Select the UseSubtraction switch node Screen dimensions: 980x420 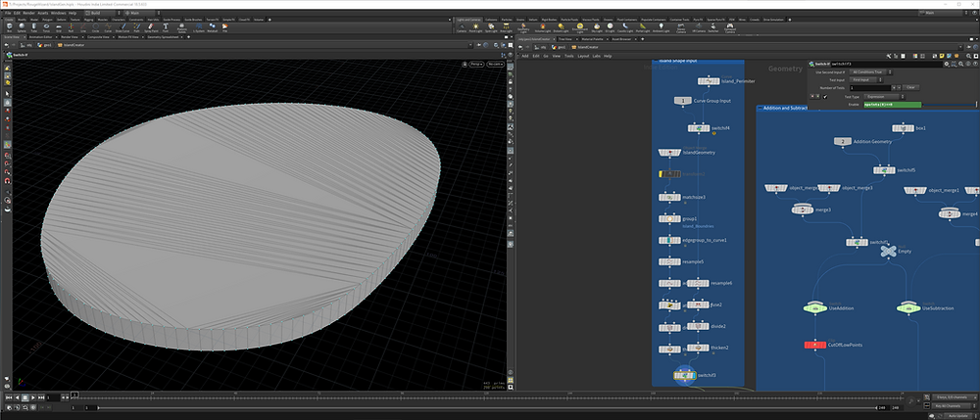909,307
